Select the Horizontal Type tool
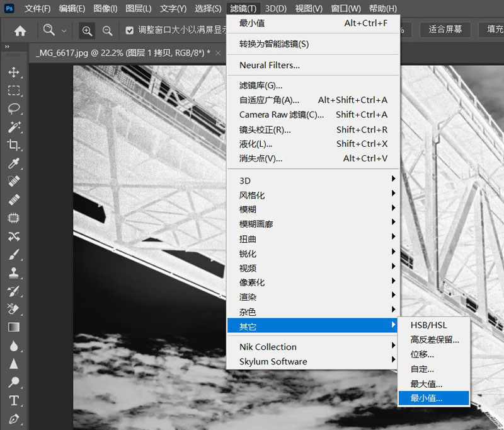Viewport: 504px width, 430px height. [x=14, y=400]
